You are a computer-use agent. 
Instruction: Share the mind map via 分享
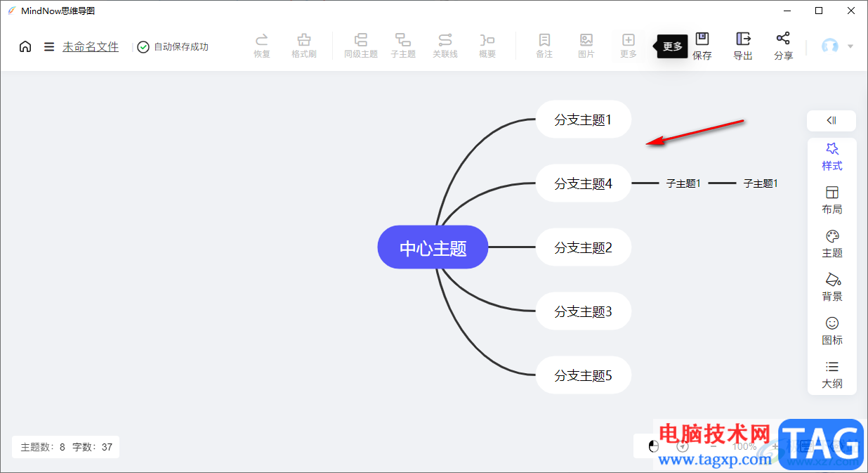click(784, 46)
